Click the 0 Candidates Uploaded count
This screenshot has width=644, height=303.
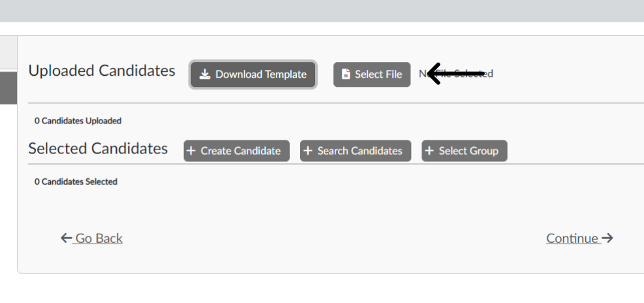coord(78,121)
